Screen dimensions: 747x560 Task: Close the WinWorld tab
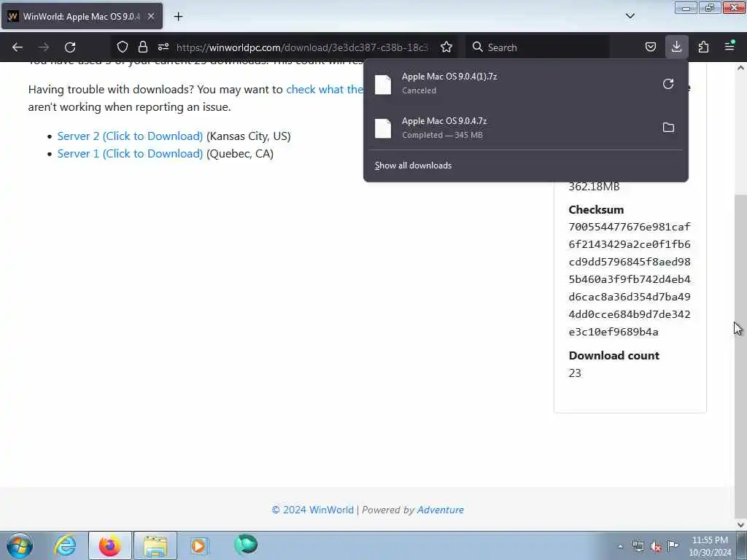[151, 16]
